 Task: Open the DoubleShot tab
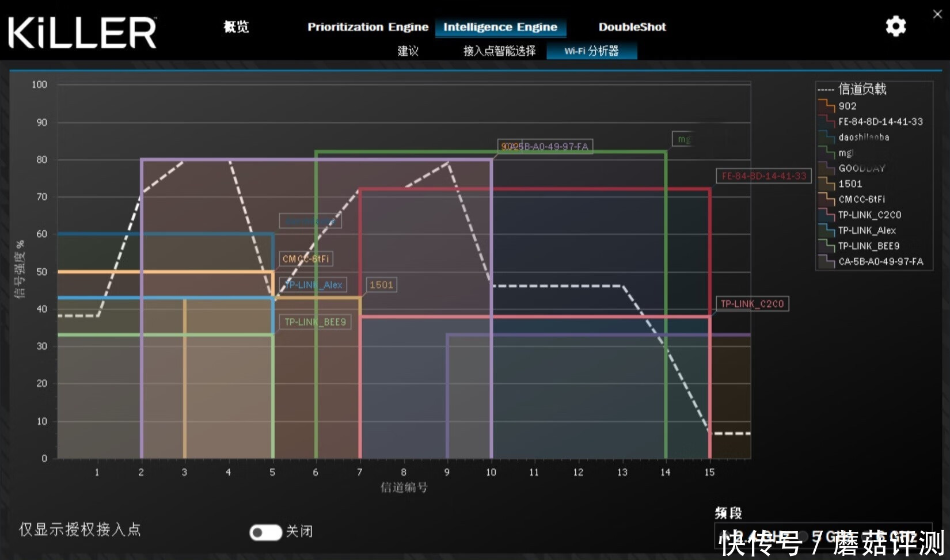pyautogui.click(x=632, y=27)
